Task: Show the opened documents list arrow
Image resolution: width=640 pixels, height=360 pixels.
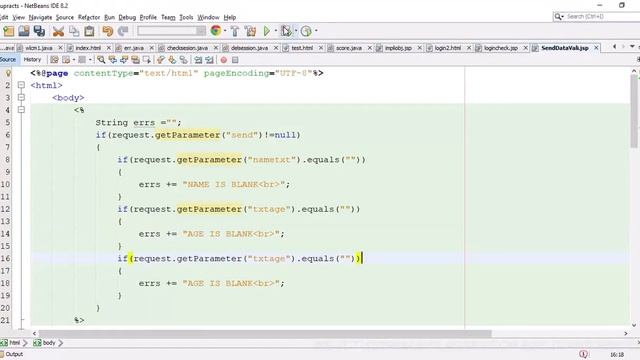Action: (632, 47)
